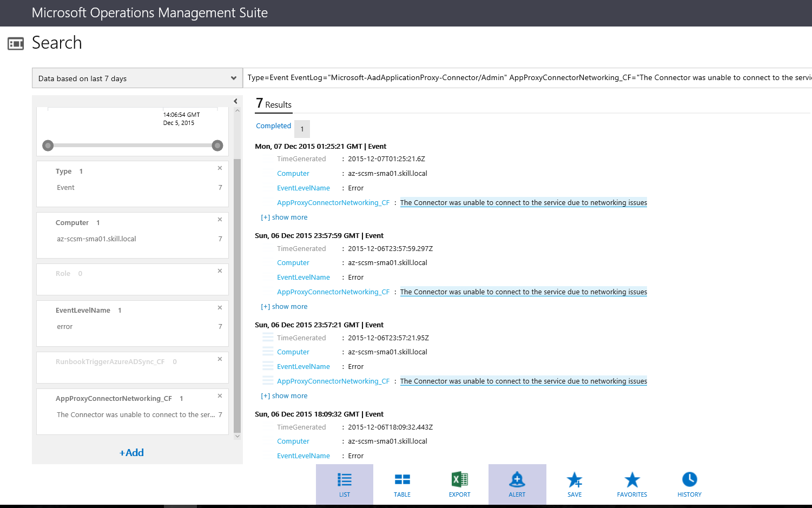Viewport: 812px width, 508px height.
Task: Open the Alert bell icon
Action: [x=517, y=480]
